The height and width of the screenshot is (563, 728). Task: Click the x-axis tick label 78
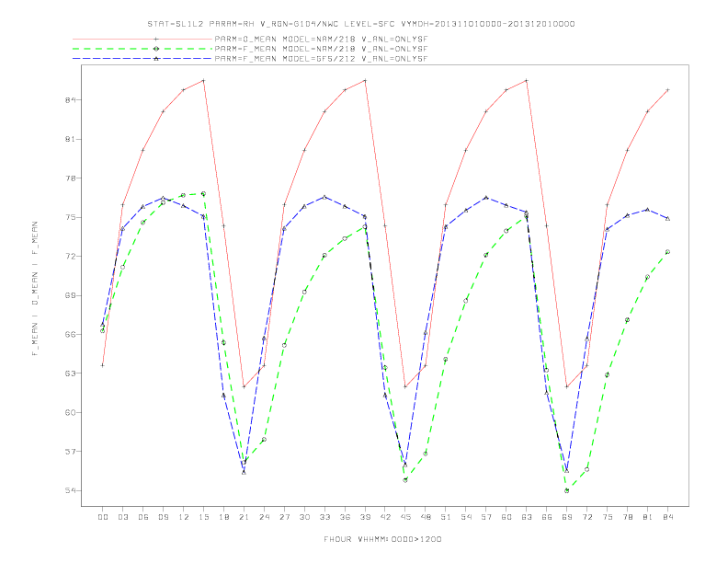(627, 517)
